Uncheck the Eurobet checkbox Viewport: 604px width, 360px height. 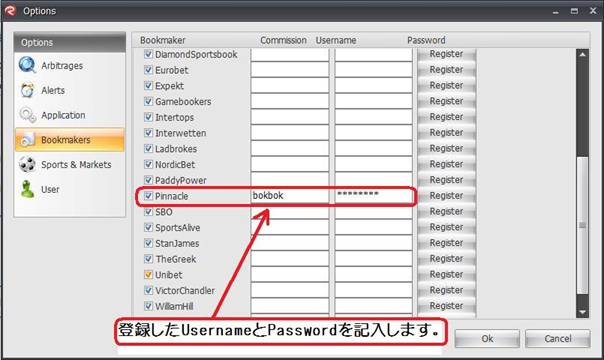tap(148, 70)
